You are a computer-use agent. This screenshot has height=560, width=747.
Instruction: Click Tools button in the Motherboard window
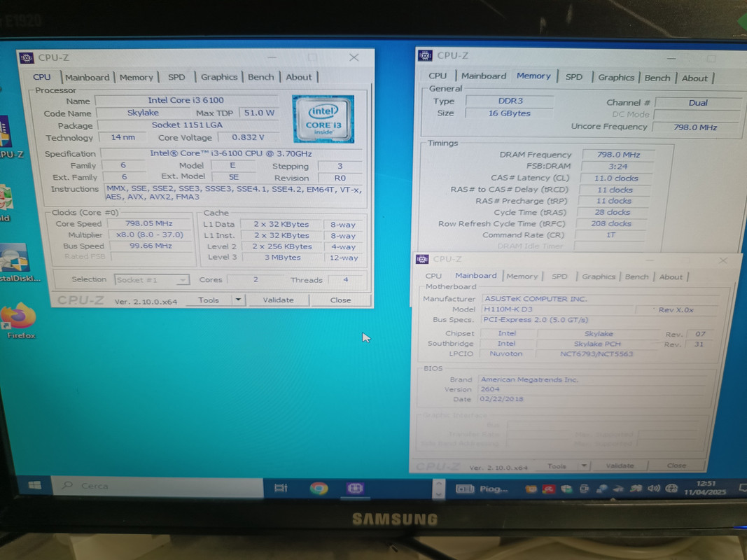(557, 465)
